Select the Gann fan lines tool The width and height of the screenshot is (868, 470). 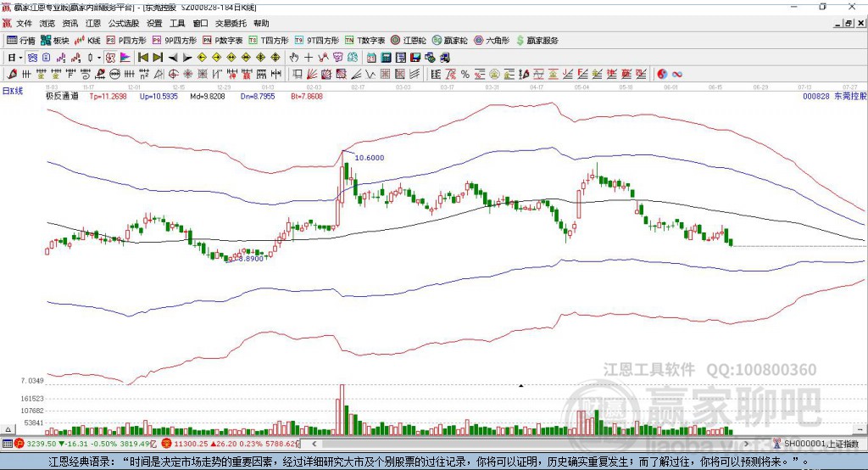[311, 74]
